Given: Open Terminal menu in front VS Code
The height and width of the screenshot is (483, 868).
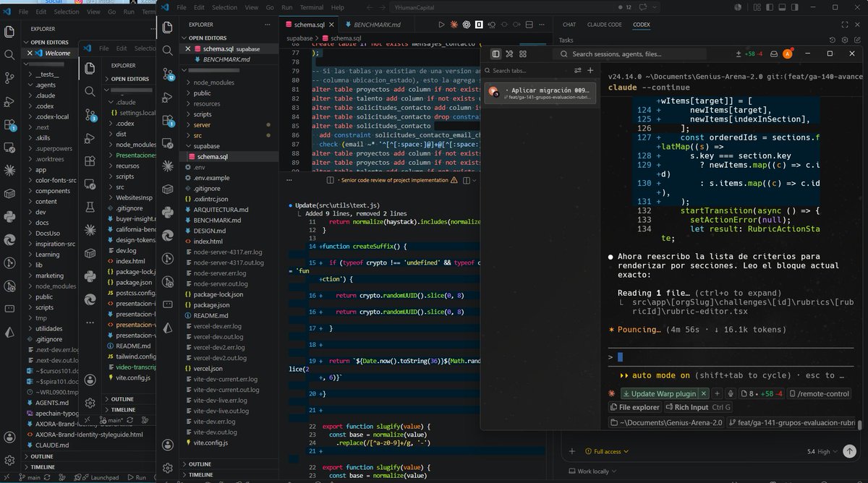Looking at the screenshot, I should click(x=311, y=7).
